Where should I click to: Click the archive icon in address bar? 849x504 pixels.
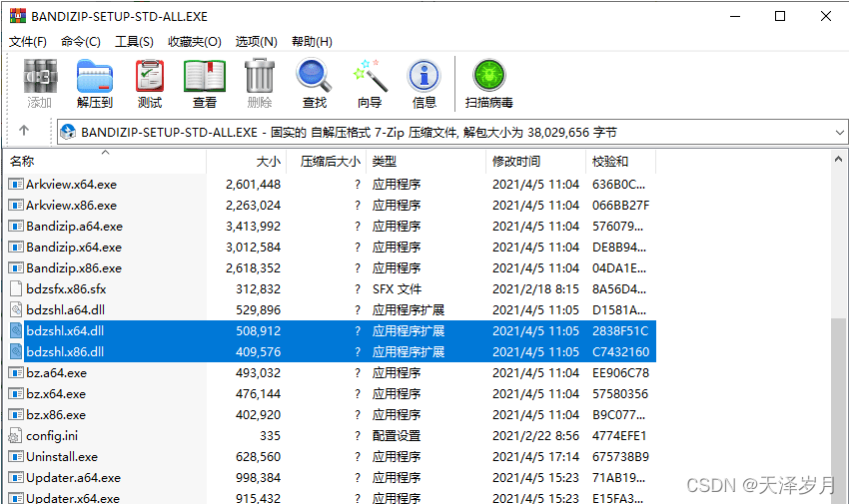68,132
